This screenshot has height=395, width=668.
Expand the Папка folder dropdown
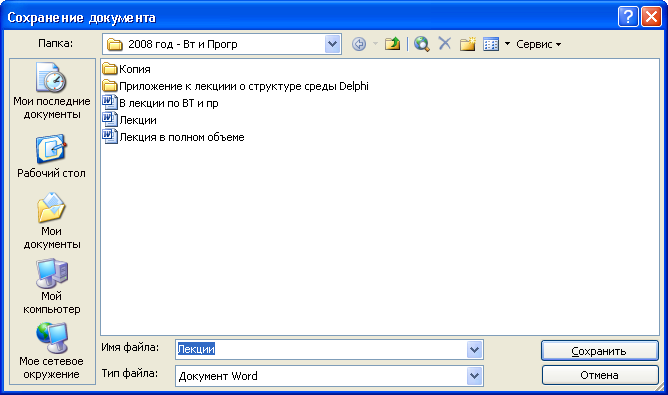332,44
